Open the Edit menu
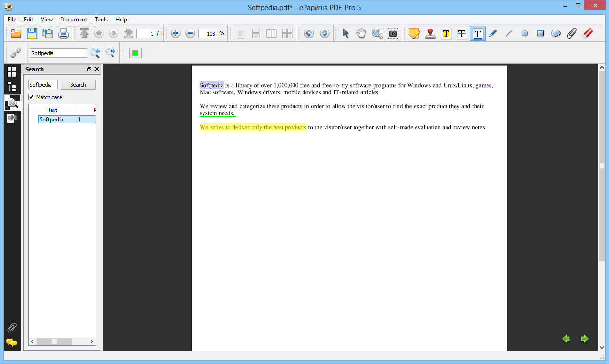609x364 pixels. tap(29, 20)
